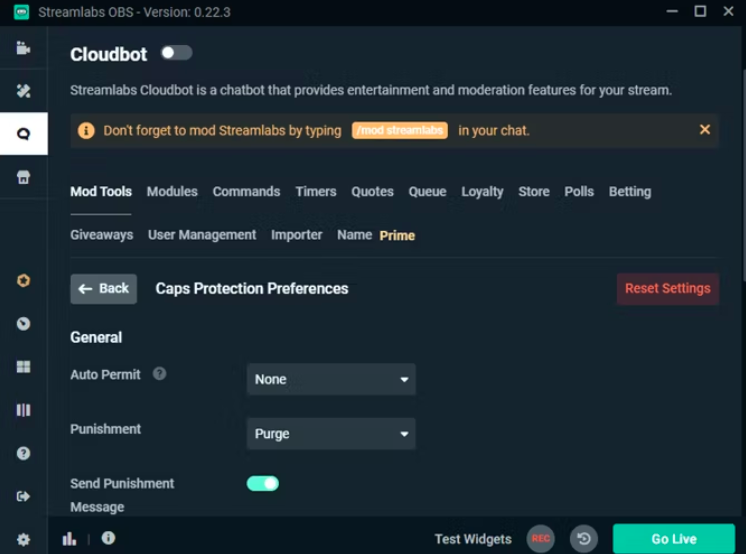Viewport: 746px width, 554px height.
Task: Toggle the studio mode columns icon
Action: pyautogui.click(x=23, y=410)
